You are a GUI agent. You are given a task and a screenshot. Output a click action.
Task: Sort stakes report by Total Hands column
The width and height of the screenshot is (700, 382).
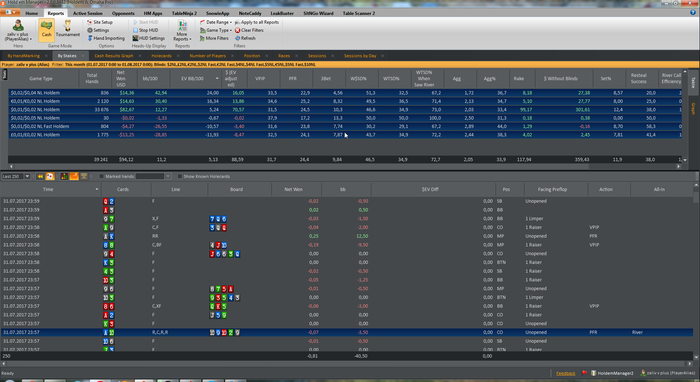point(92,79)
